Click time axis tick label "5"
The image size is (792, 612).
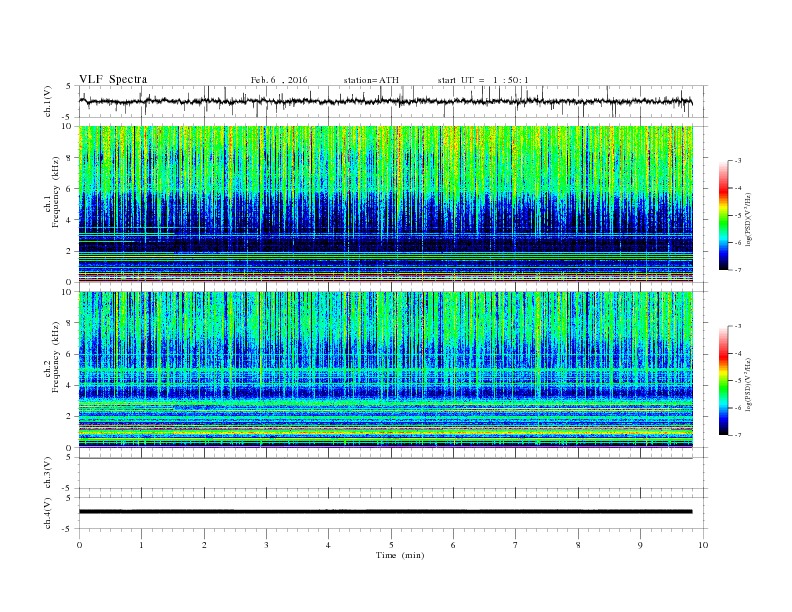[x=391, y=545]
